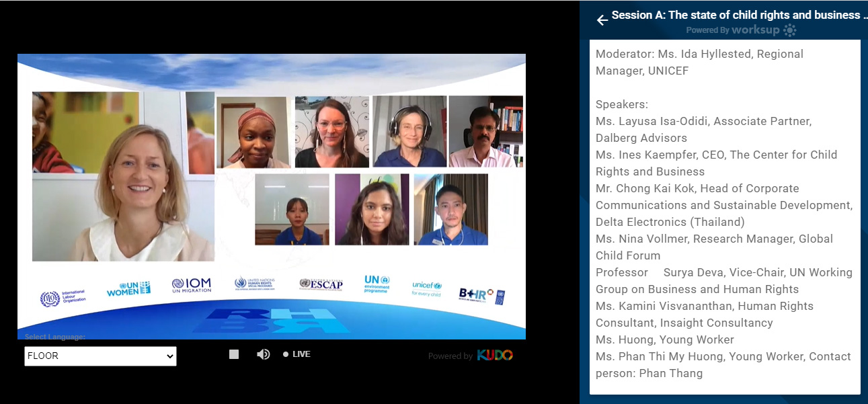Click the UN environment programme logo

(x=377, y=284)
